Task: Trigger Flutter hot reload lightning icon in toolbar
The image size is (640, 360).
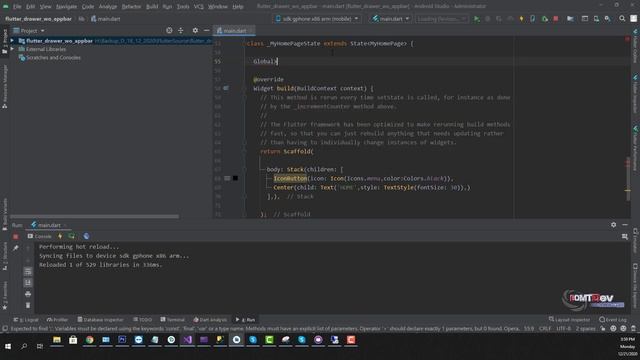Action: pyautogui.click(x=521, y=19)
